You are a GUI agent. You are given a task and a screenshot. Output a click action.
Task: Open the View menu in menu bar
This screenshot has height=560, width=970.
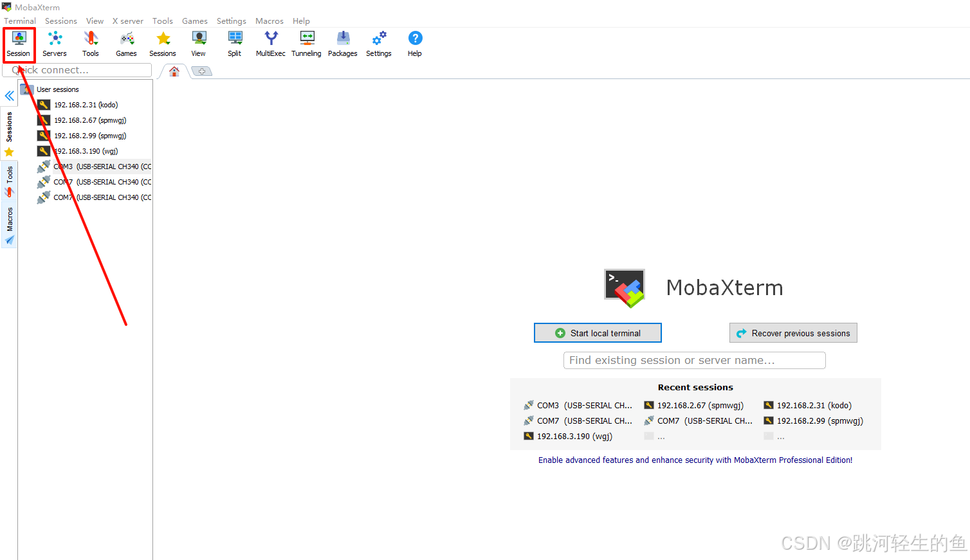(95, 21)
